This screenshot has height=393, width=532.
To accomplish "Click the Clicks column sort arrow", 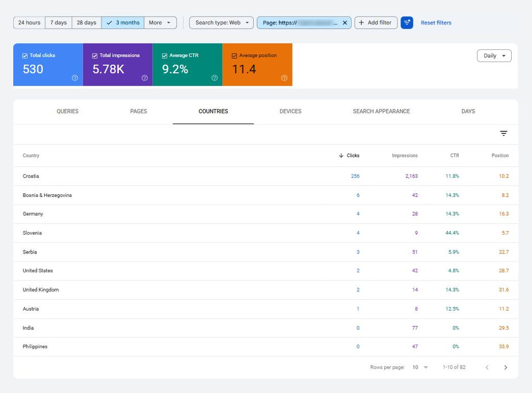I will click(341, 156).
